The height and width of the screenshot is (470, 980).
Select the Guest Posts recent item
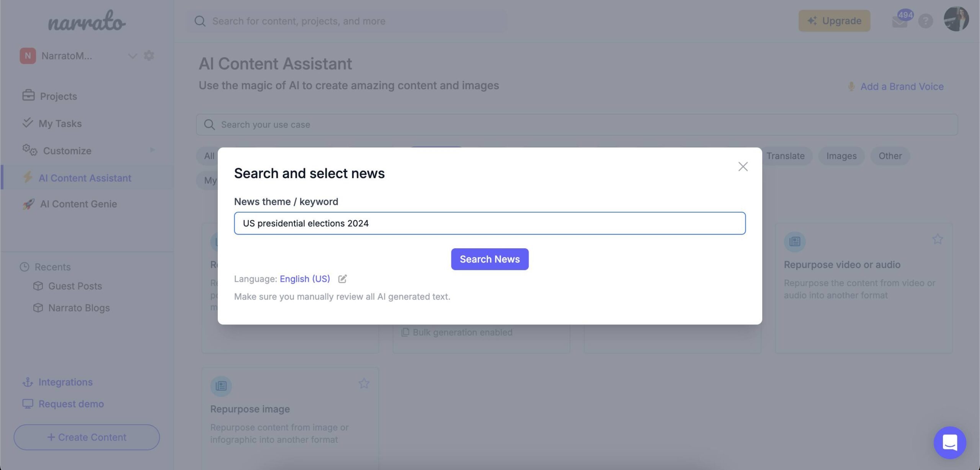pos(75,286)
